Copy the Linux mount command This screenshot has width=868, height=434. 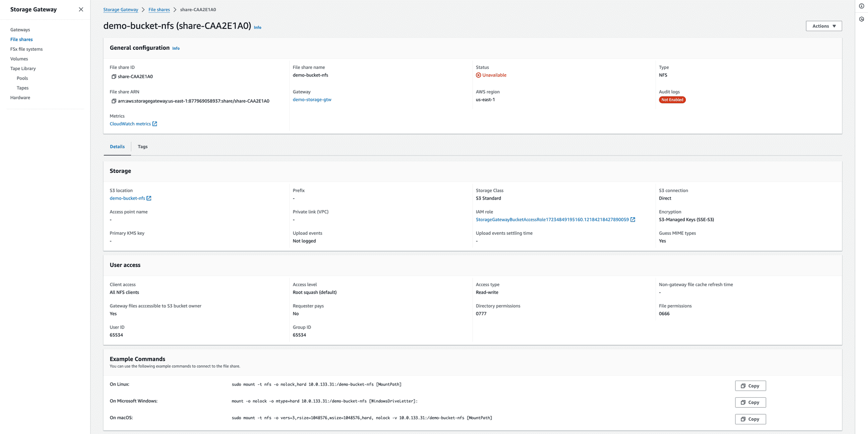point(750,386)
